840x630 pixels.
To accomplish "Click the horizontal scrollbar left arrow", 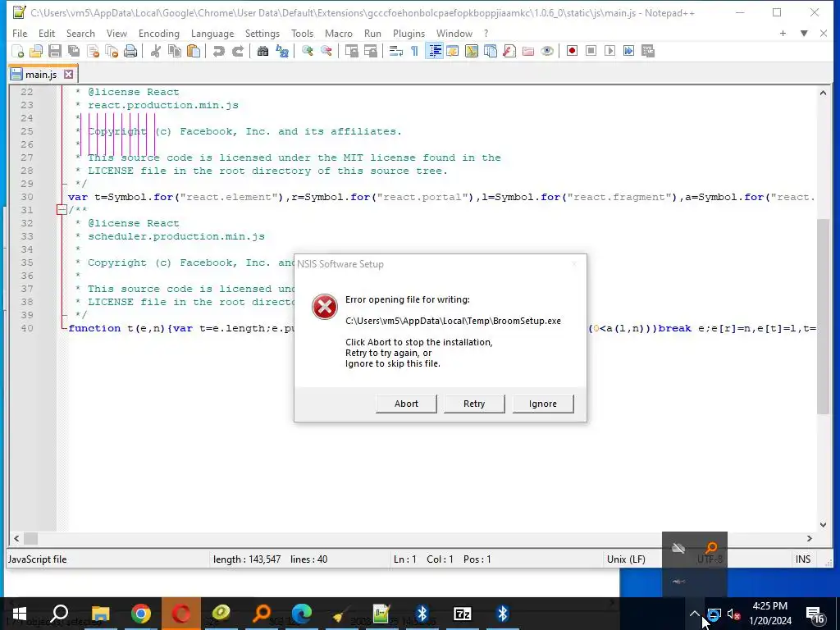I will [16, 538].
